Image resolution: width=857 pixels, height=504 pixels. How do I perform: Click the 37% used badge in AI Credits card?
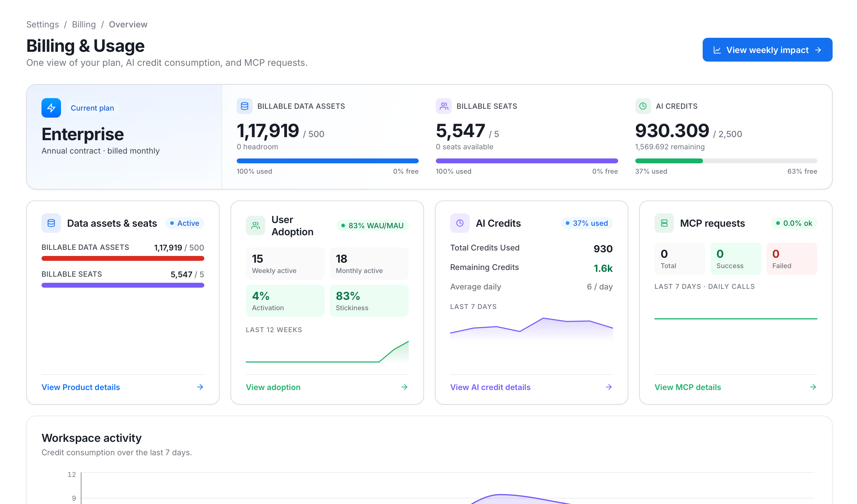click(x=587, y=223)
